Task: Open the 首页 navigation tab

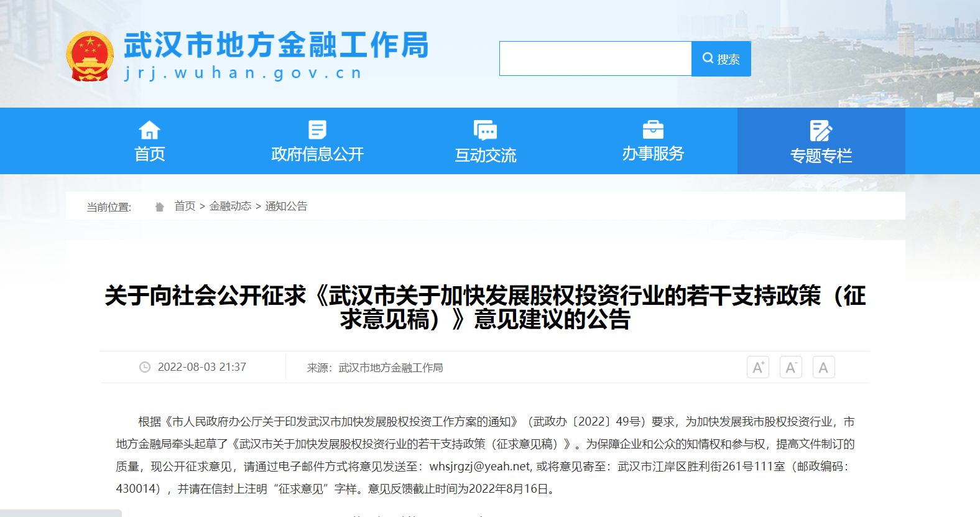Action: 150,154
